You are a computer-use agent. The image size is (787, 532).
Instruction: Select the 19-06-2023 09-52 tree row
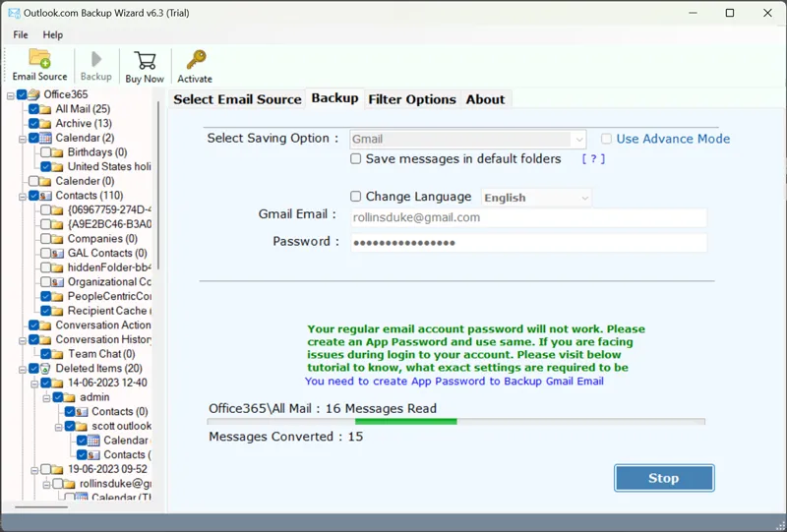click(107, 469)
